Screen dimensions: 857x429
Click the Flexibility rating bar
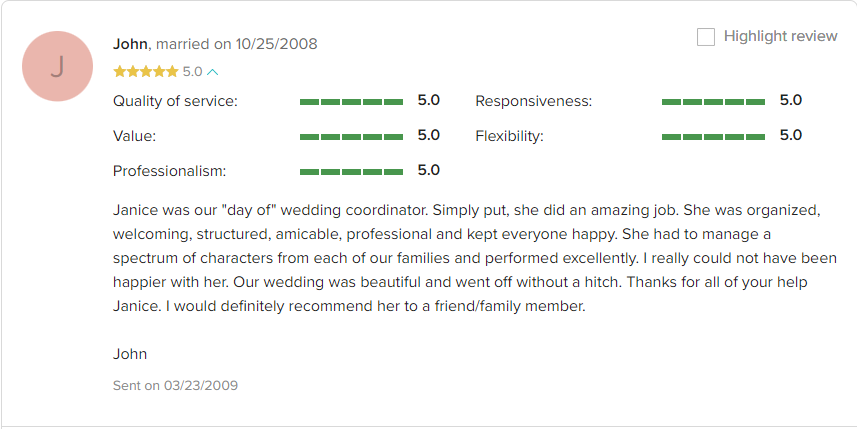coord(713,137)
